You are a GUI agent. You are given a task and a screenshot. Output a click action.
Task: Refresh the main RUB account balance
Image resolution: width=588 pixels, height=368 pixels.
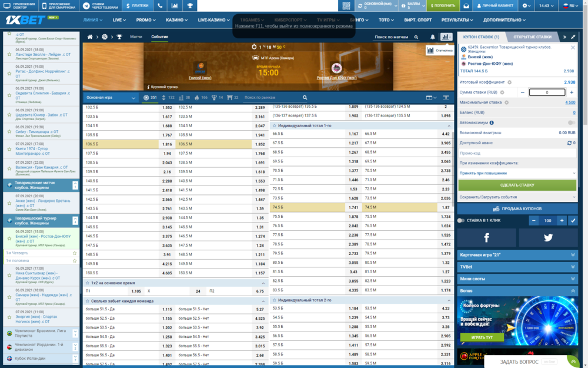[x=360, y=6]
